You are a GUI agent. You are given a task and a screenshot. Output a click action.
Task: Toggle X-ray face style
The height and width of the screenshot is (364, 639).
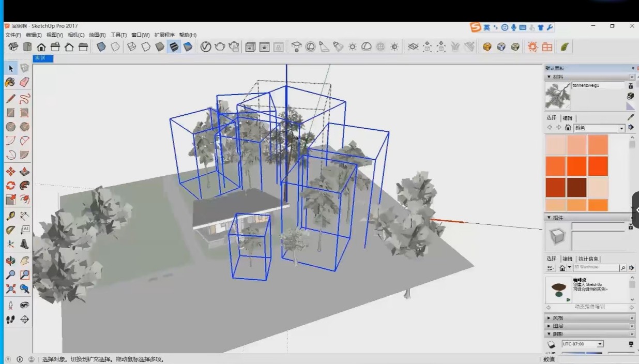pos(101,47)
